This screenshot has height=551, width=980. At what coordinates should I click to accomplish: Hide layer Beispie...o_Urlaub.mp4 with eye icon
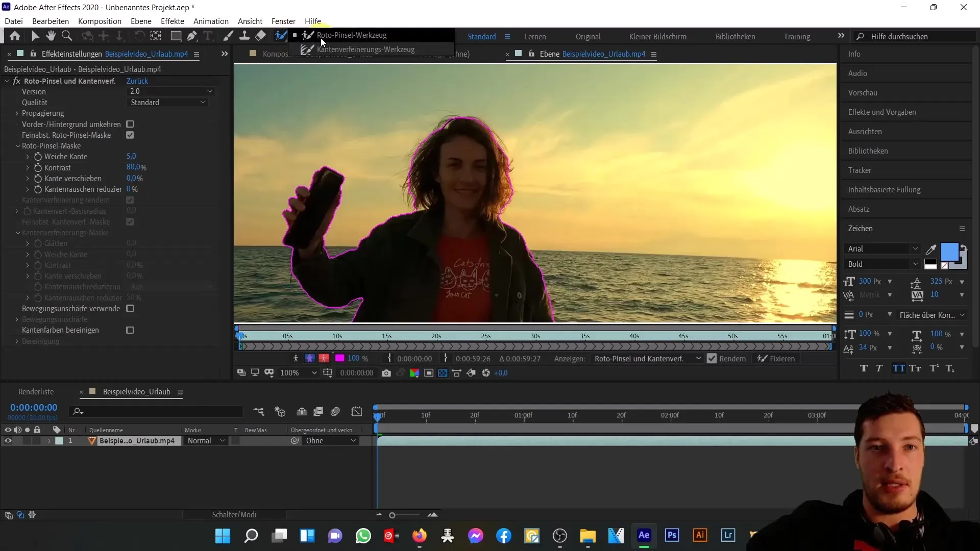tap(8, 441)
